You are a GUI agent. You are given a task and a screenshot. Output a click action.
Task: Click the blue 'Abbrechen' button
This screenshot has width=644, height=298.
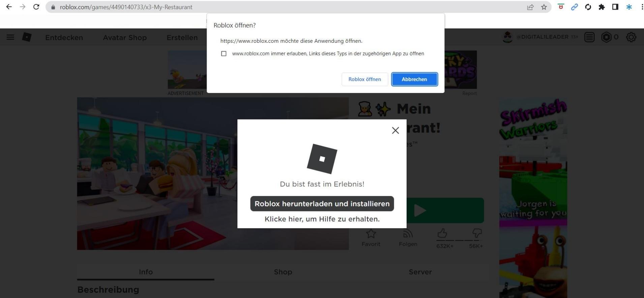(414, 79)
